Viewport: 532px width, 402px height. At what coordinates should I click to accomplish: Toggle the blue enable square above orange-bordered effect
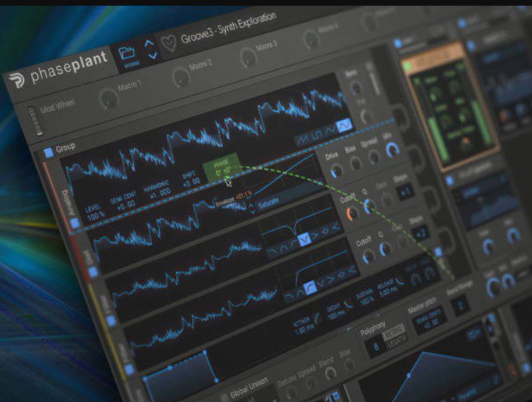pos(397,43)
